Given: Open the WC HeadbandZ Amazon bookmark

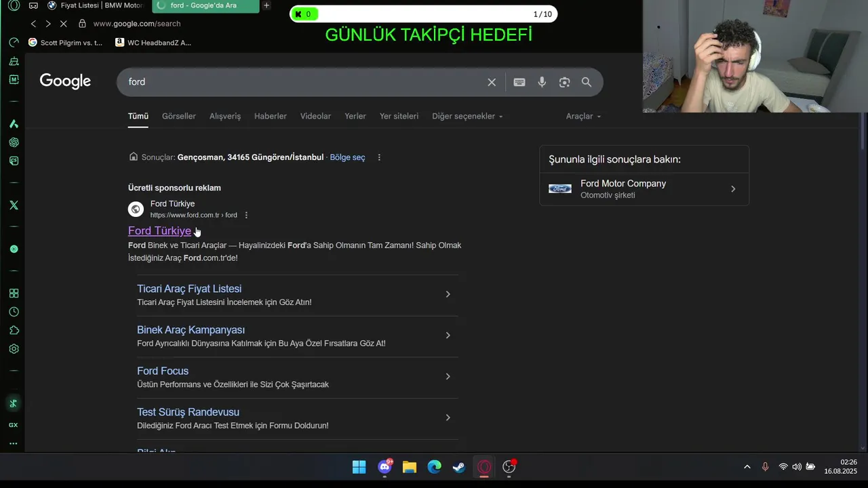Looking at the screenshot, I should point(153,42).
